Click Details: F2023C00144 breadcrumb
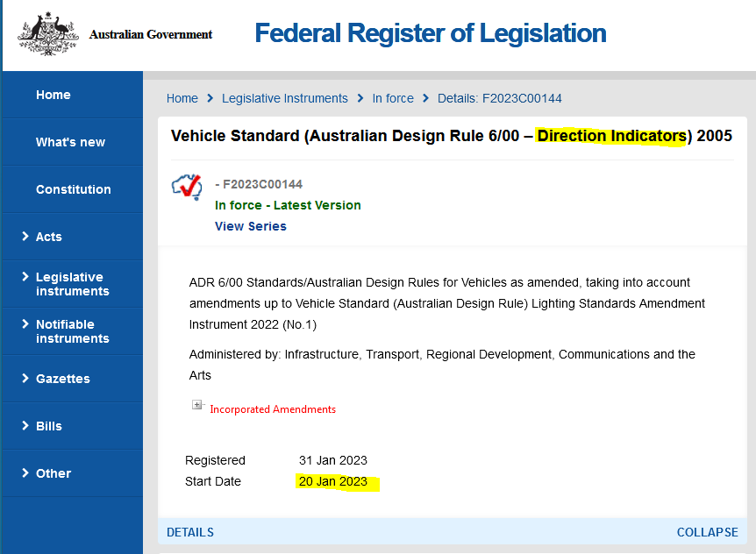This screenshot has width=756, height=554. pyautogui.click(x=500, y=98)
